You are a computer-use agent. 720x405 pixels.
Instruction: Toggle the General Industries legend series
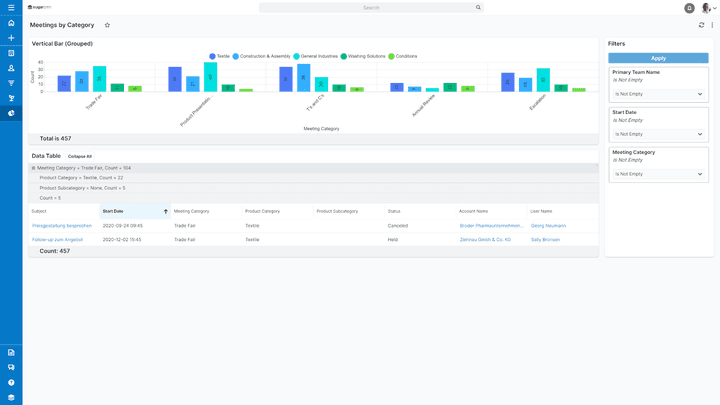[315, 56]
